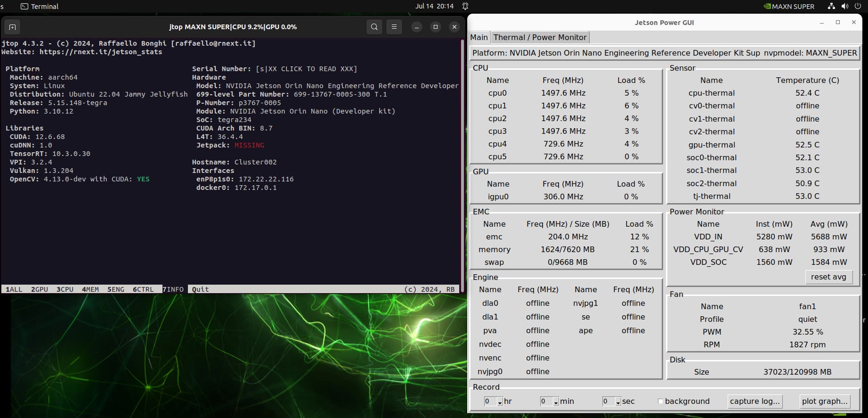
Task: Click the new tab icon in Terminal titlebar
Action: tap(13, 27)
